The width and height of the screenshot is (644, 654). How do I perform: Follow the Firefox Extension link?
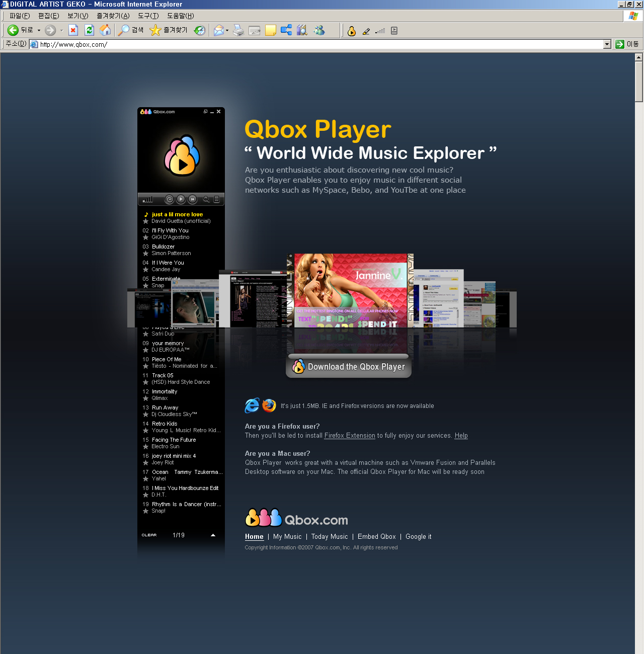pos(350,436)
